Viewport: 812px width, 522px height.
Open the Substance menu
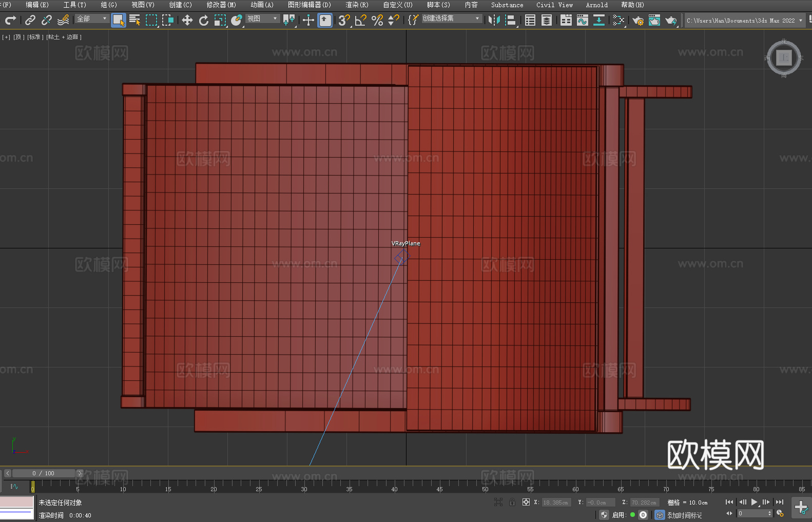[507, 5]
